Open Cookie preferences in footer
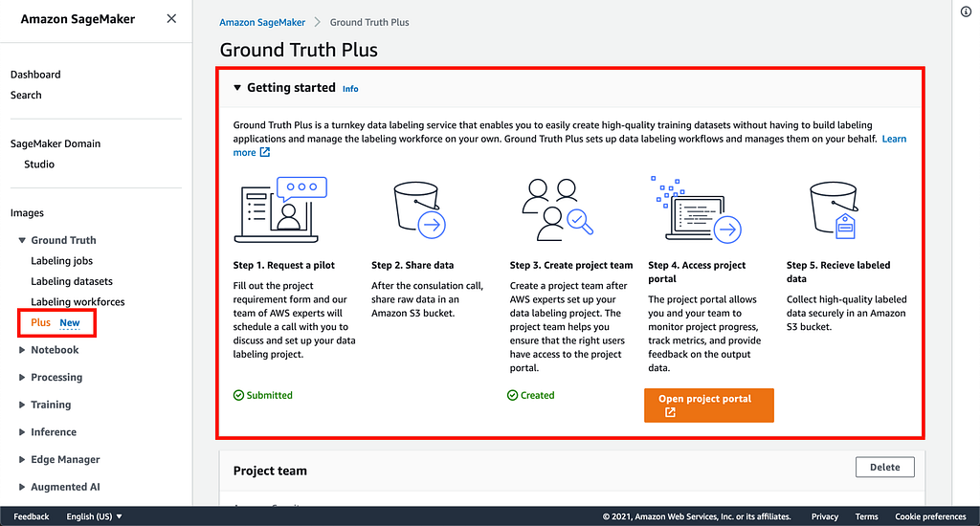980x526 pixels. point(930,516)
